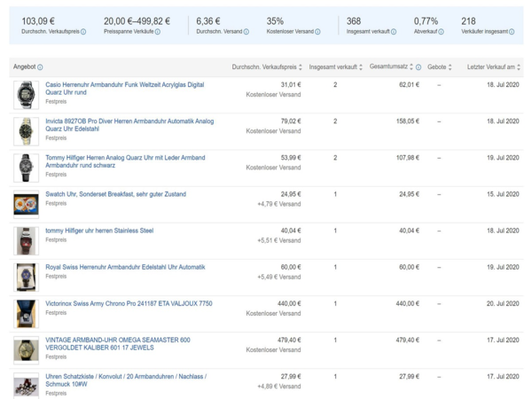Screen dimensions: 532x399
Task: Select sell-through value 0,77%
Action: (426, 21)
